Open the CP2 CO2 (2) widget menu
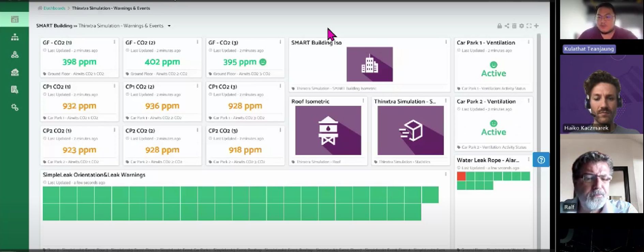The height and width of the screenshot is (252, 644). [197, 130]
